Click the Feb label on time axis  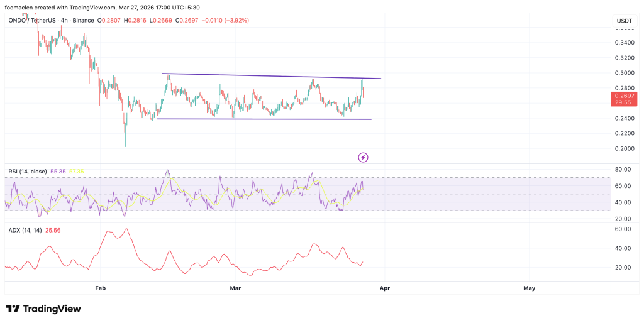[x=99, y=288]
